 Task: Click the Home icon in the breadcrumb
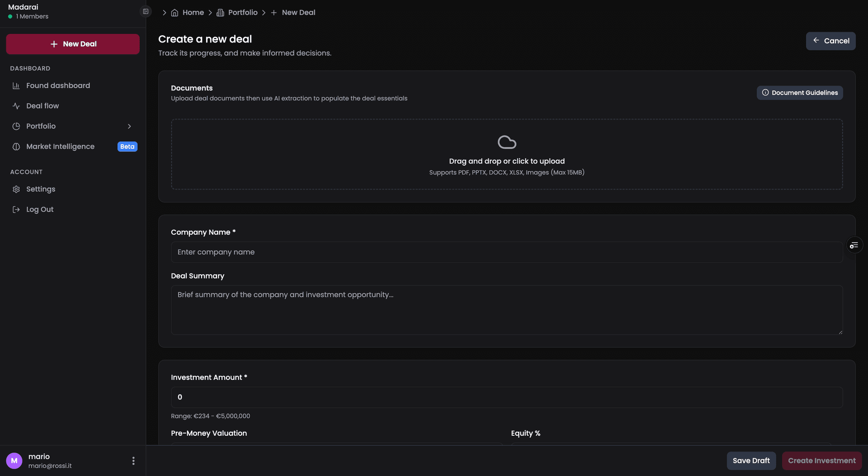(175, 13)
